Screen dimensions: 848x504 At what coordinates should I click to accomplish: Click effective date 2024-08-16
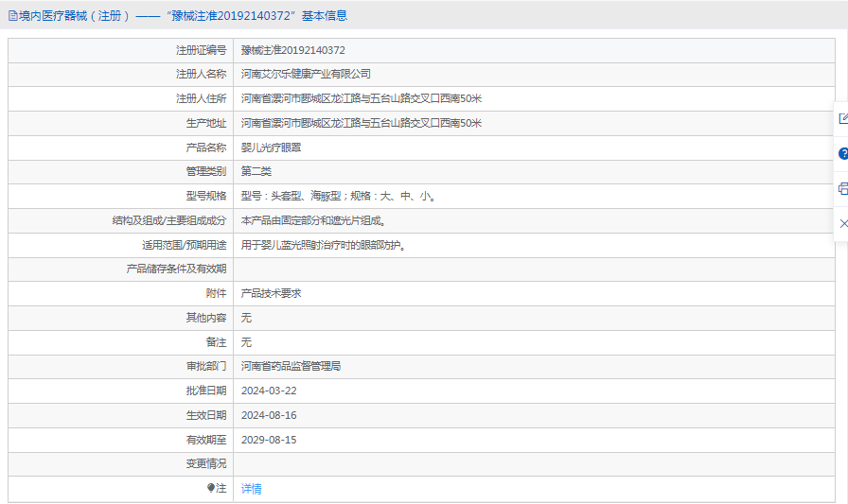click(x=269, y=415)
